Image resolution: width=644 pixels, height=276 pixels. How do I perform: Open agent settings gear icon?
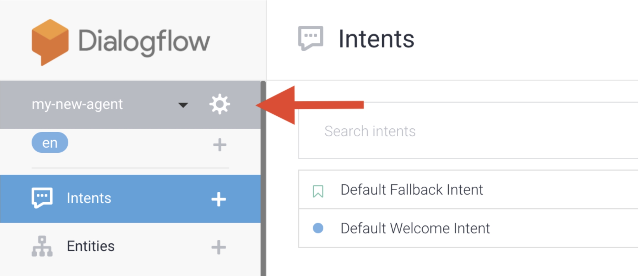(220, 104)
